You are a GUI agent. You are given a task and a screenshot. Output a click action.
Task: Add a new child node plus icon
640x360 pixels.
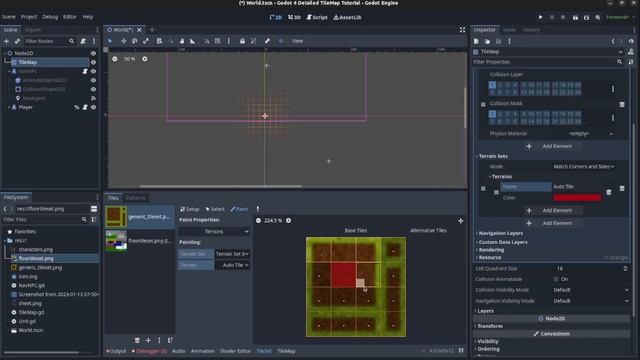pos(6,41)
